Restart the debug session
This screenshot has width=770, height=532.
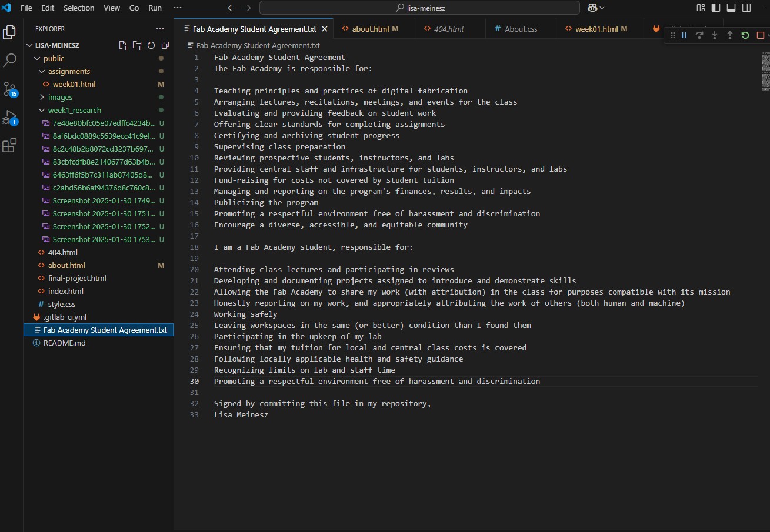(745, 35)
